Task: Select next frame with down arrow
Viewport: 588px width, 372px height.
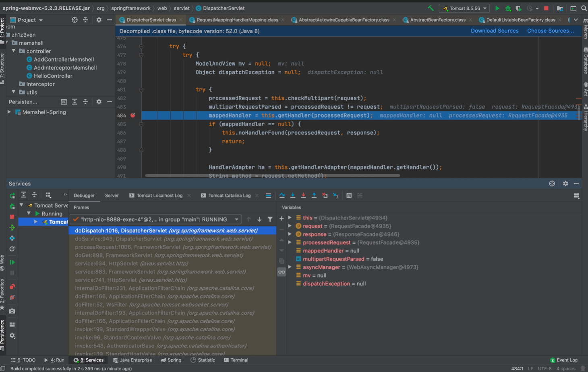Action: 259,219
